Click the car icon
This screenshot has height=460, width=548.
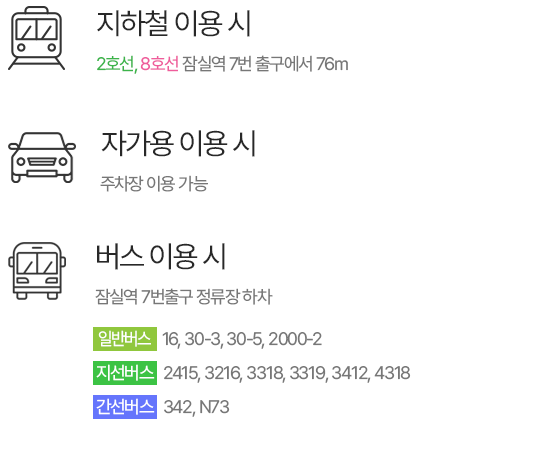pos(42,157)
